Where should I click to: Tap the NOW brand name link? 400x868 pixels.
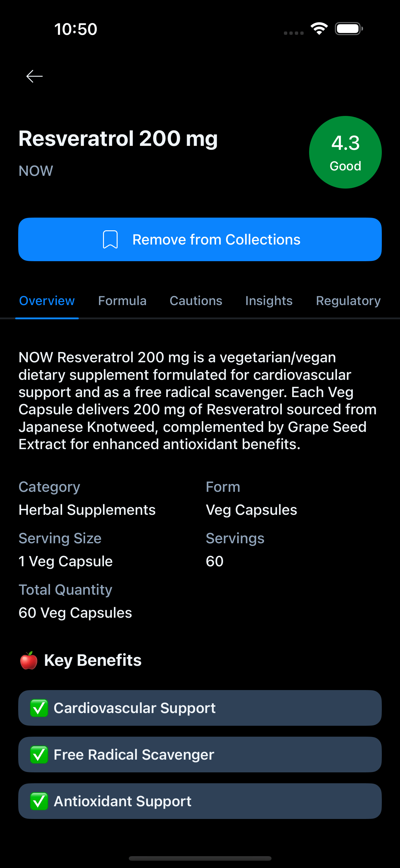point(36,171)
